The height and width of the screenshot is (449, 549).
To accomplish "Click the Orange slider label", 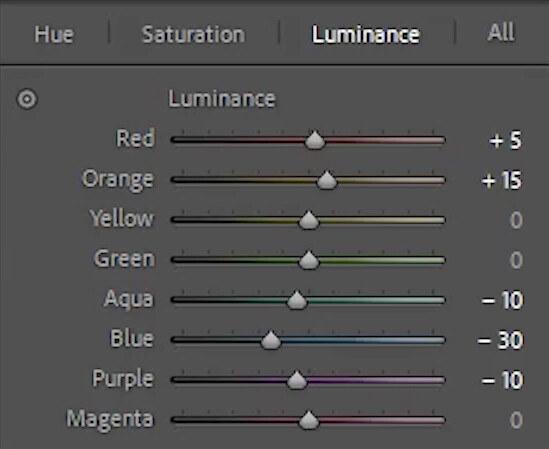I will pos(118,180).
